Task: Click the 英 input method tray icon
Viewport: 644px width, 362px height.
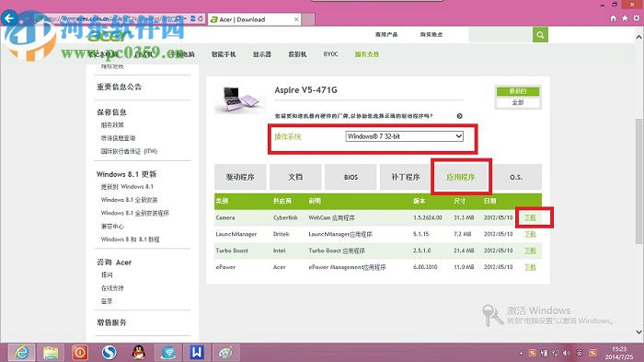Action: pos(579,353)
